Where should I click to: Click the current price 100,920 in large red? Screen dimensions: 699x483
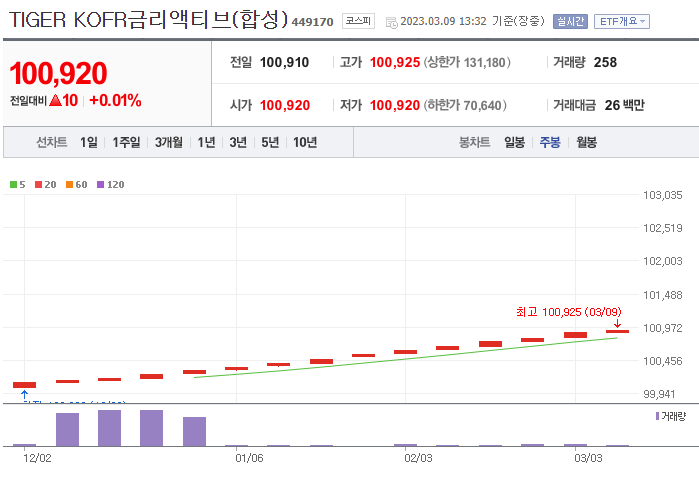click(58, 73)
